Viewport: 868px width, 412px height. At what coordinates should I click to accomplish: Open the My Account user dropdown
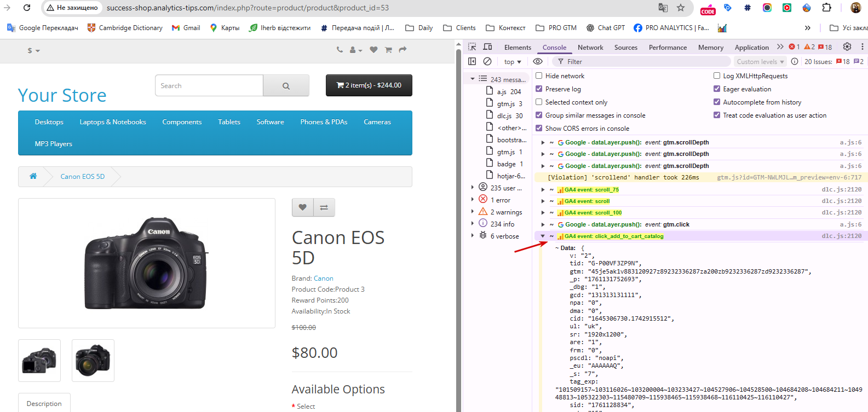(x=356, y=50)
